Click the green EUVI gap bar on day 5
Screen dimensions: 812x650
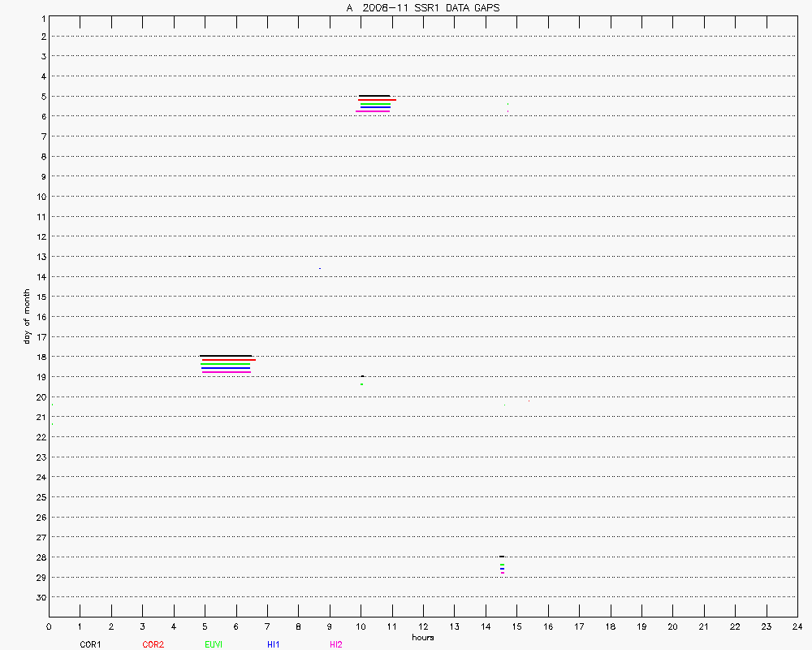coord(375,104)
